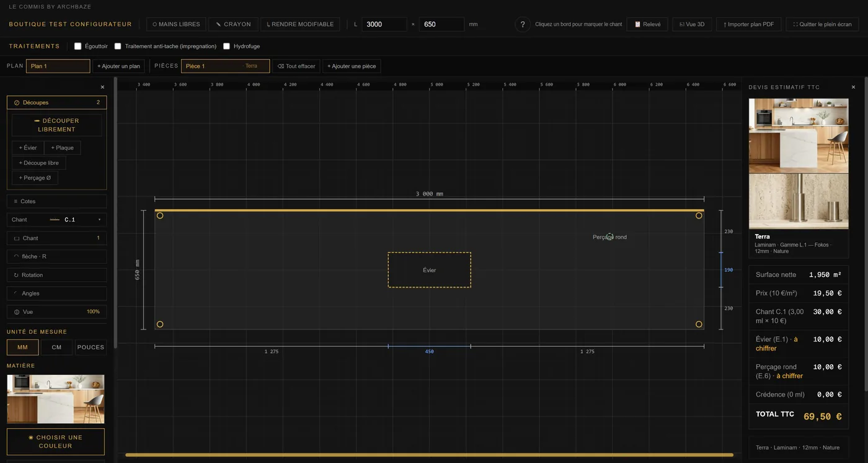Click Tout effacer eraser button

pyautogui.click(x=296, y=66)
